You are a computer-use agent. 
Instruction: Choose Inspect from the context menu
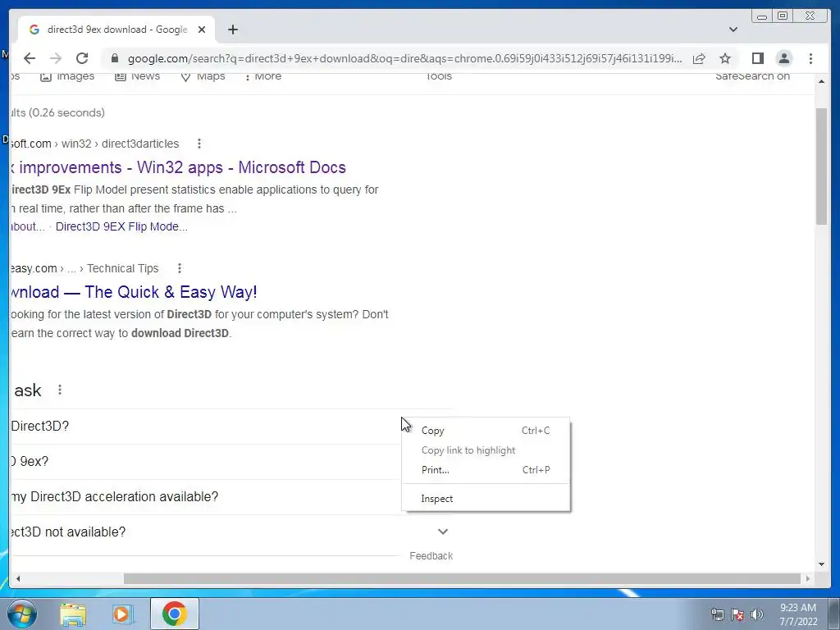[x=486, y=499]
